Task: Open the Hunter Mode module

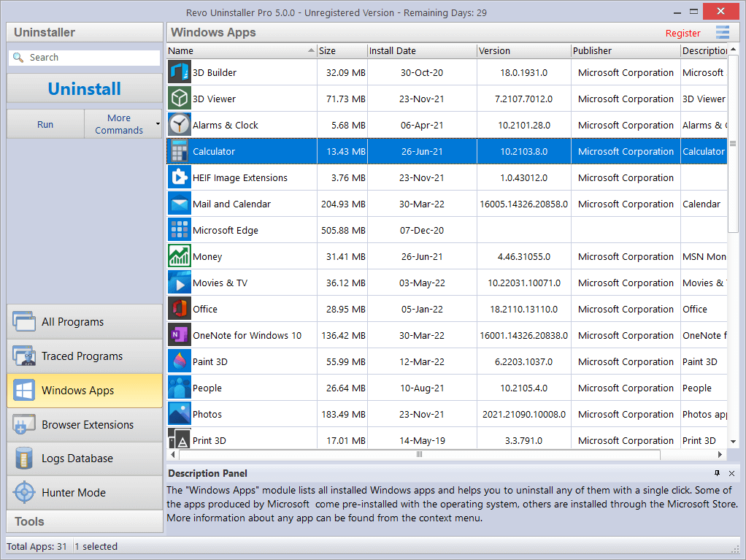Action: tap(84, 493)
